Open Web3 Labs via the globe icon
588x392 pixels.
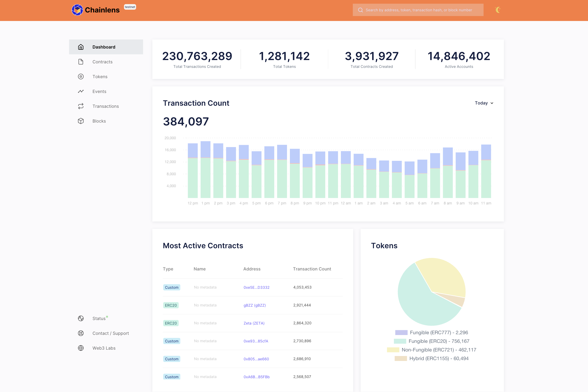point(80,348)
